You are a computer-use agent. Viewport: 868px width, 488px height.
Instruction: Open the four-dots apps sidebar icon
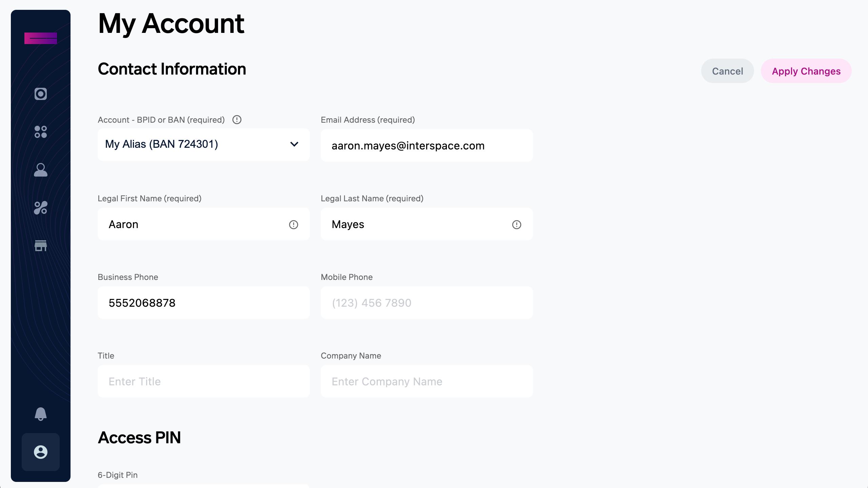(40, 132)
